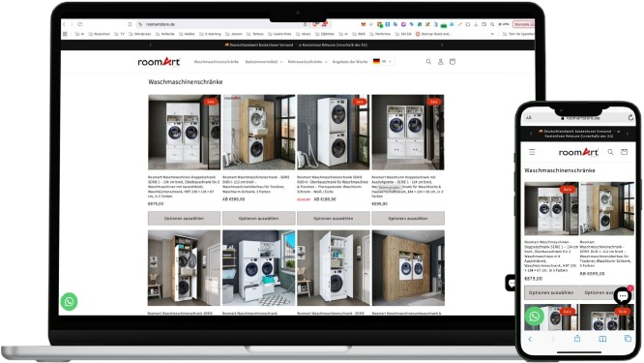Show the next announcement on the laptop banner
The width and height of the screenshot is (644, 363).
coord(442,45)
